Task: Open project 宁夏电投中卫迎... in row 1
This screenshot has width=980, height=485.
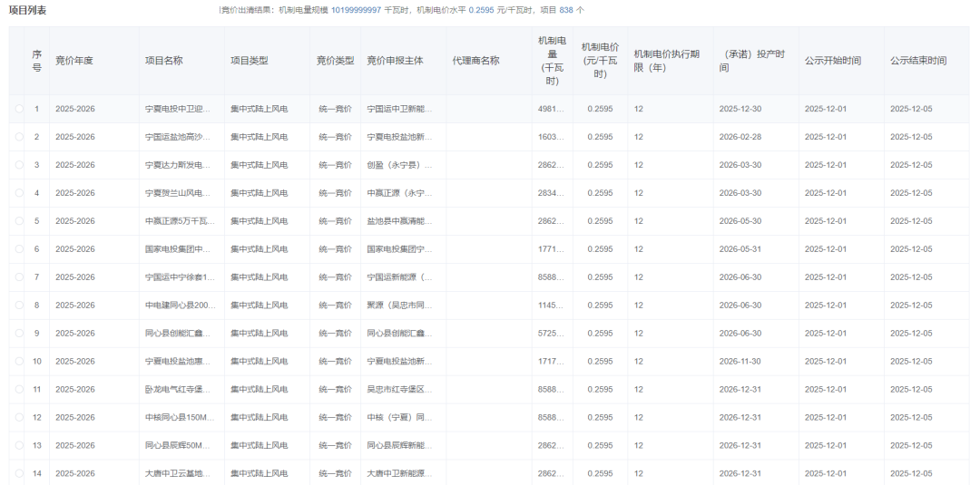Action: click(178, 109)
